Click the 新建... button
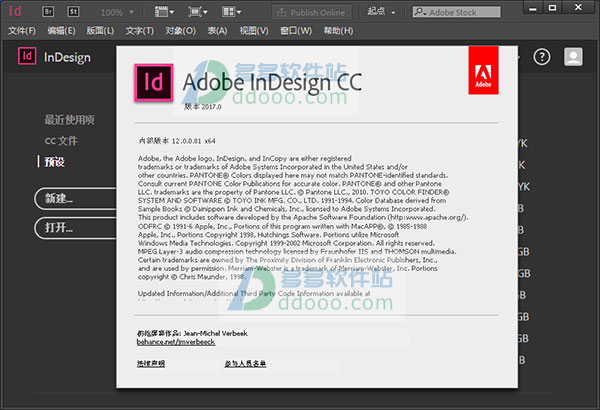This screenshot has height=410, width=600. pyautogui.click(x=75, y=198)
